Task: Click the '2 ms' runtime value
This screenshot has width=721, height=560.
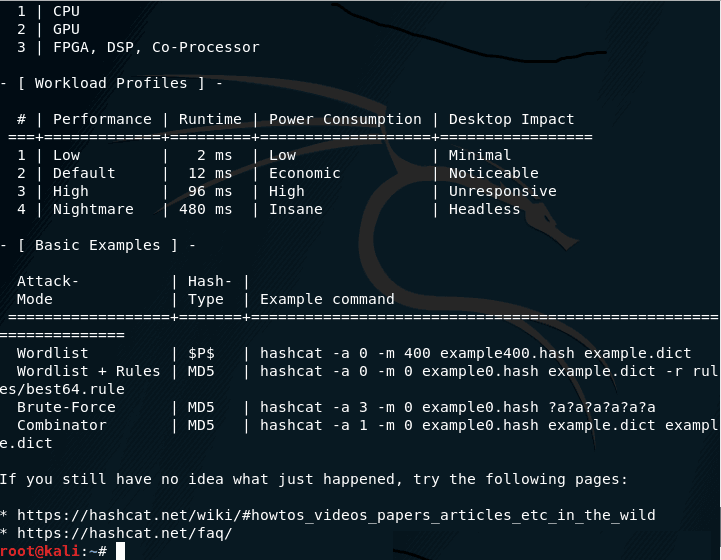Action: [215, 155]
